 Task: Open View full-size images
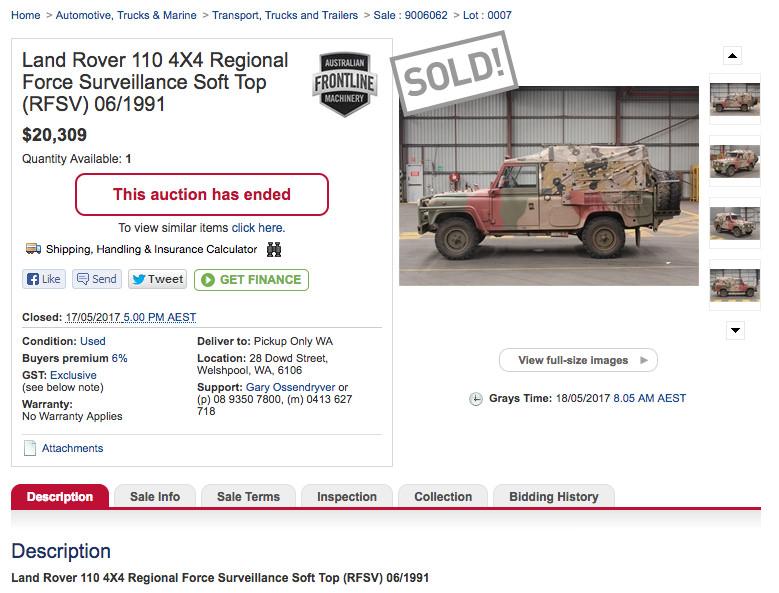tap(578, 360)
